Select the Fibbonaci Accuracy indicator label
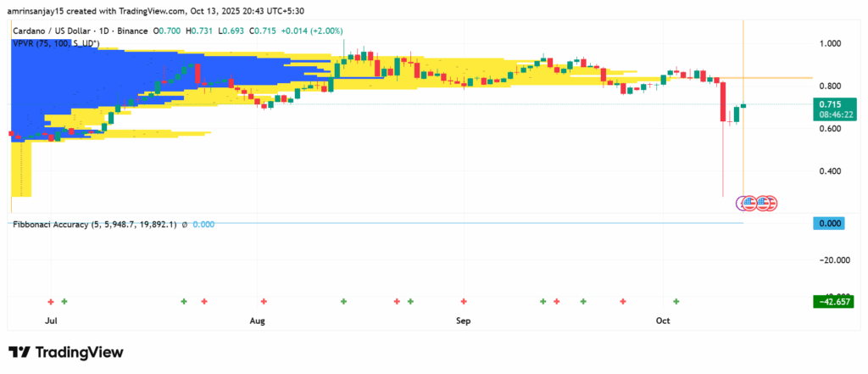Screen dimensions: 868x374 pos(94,224)
